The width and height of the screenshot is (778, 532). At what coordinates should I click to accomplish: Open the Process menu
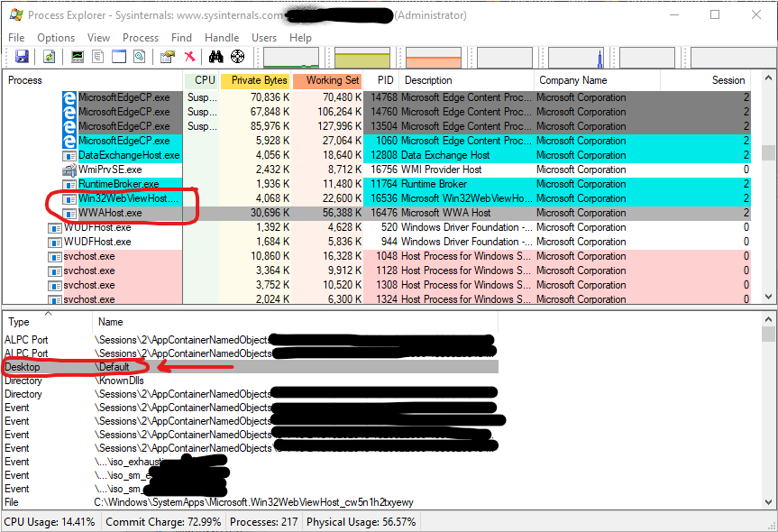141,38
